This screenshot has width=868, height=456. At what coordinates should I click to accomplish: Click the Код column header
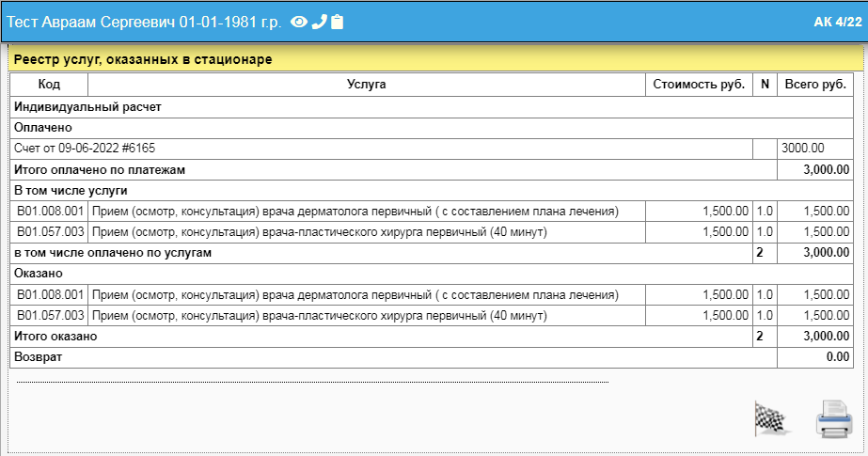click(x=49, y=85)
